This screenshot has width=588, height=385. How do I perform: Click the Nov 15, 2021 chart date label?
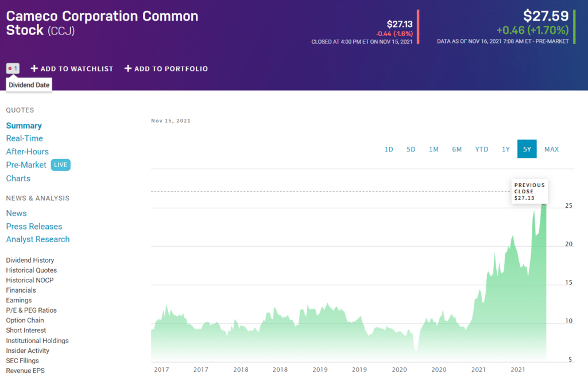click(x=171, y=120)
